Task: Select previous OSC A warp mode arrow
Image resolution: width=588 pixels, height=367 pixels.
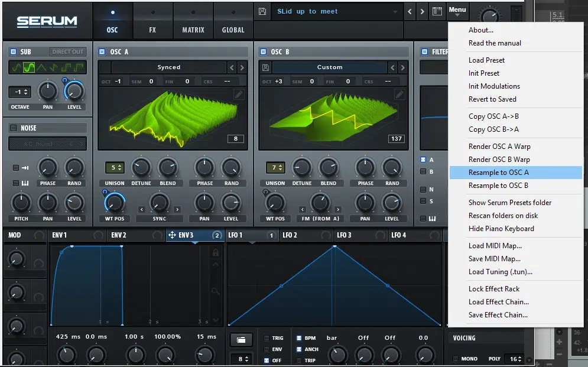Action: (141, 210)
